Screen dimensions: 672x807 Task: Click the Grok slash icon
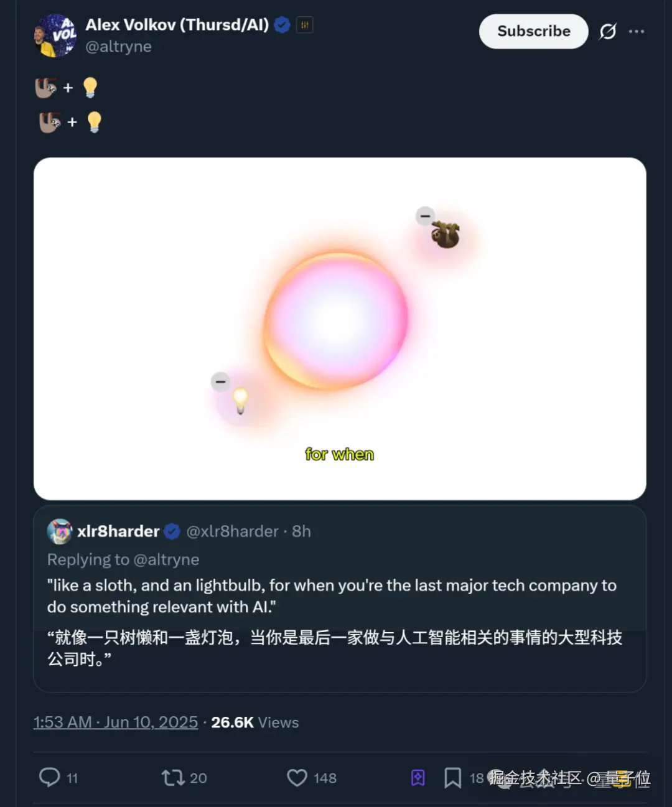click(608, 31)
